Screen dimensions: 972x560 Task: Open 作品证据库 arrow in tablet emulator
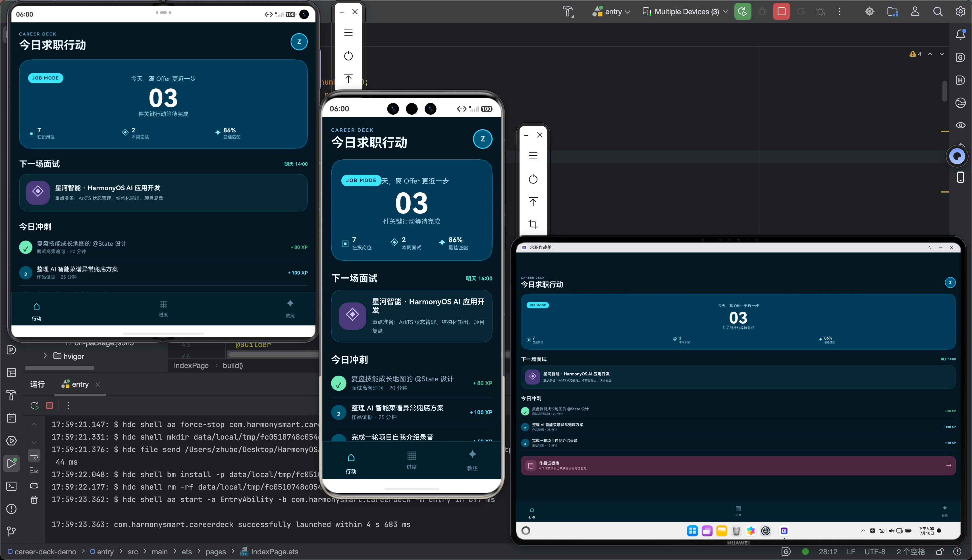click(948, 465)
